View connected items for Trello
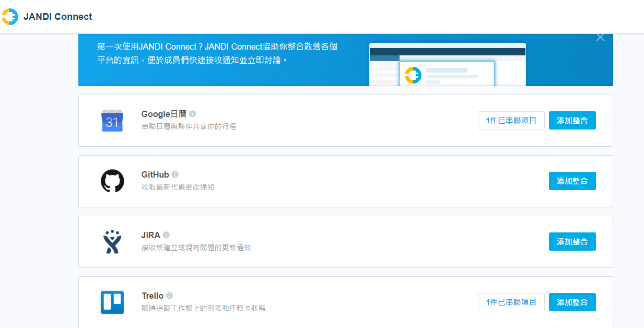The image size is (644, 328). coord(511,302)
